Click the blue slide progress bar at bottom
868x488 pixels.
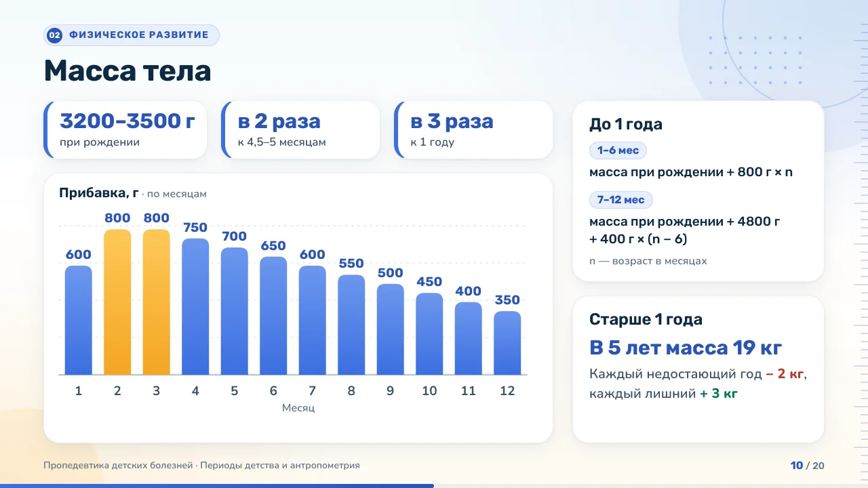coord(217,485)
